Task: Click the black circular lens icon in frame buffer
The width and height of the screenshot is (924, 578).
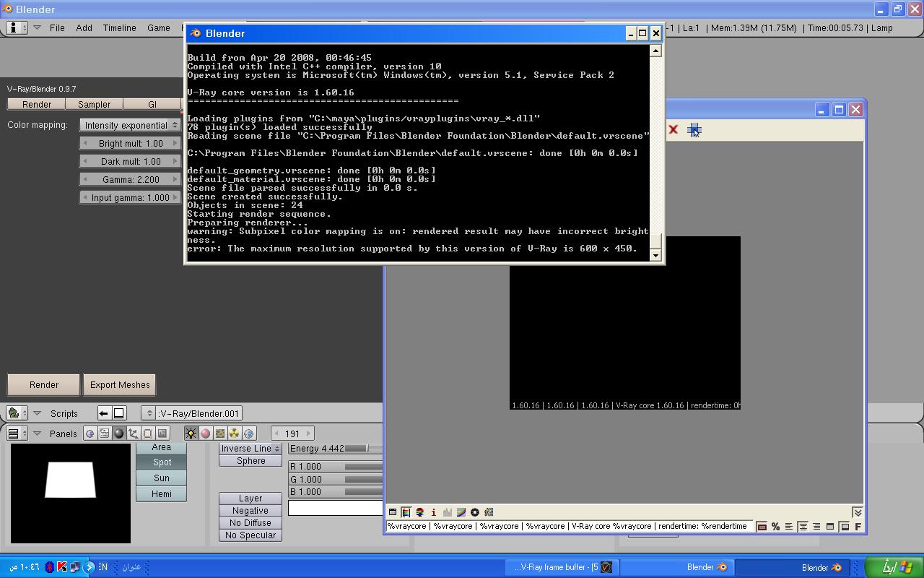Action: coord(474,512)
